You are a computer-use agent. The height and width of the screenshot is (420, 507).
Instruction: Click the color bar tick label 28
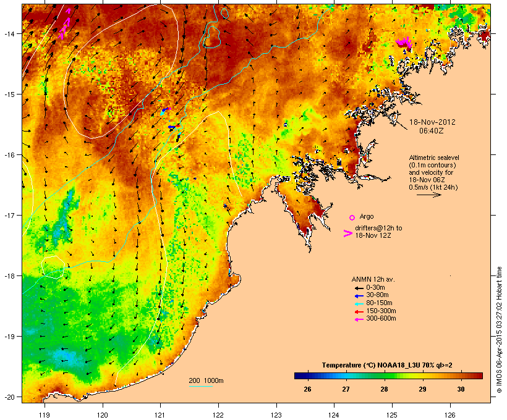pyautogui.click(x=384, y=389)
